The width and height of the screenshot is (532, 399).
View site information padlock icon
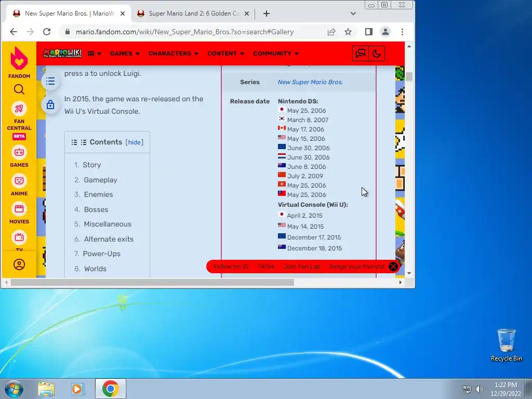click(x=68, y=32)
